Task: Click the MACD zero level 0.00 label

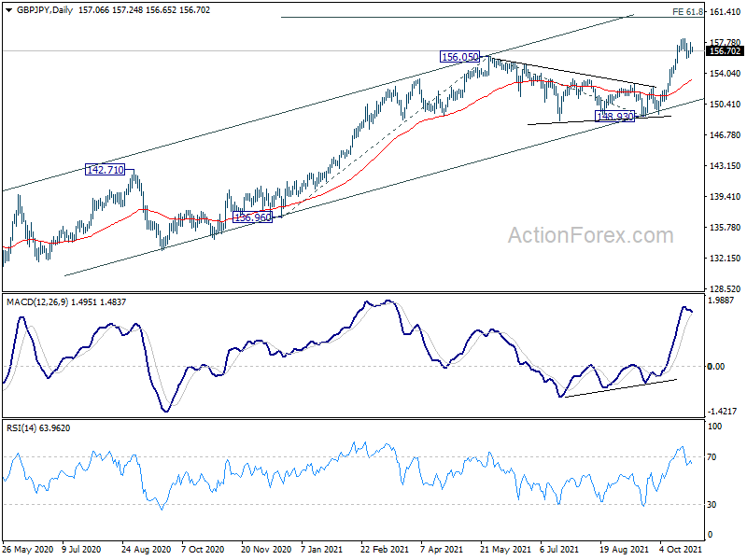Action: pyautogui.click(x=716, y=366)
